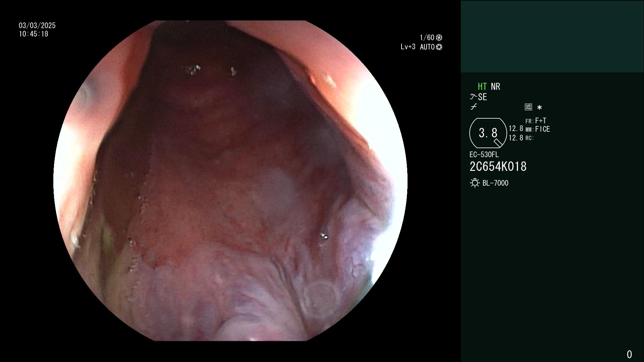
Task: Click the structure emphasis curve icon beside SE
Action: tap(473, 97)
